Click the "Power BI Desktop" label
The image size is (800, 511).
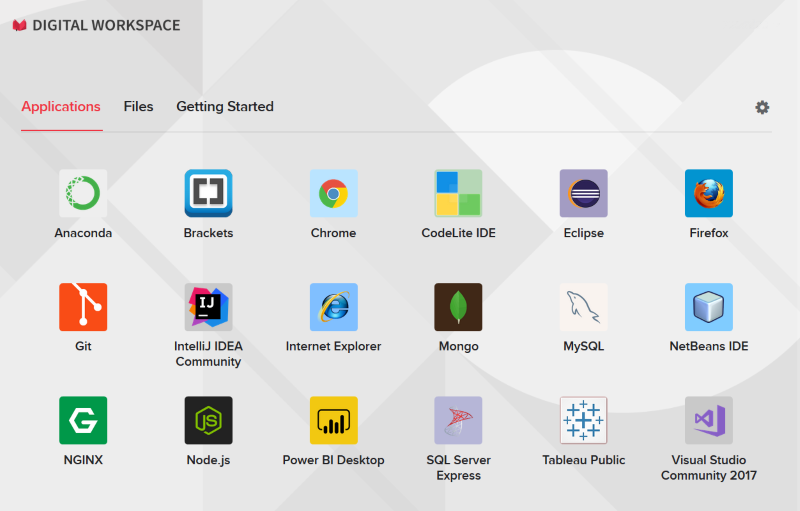pos(334,460)
